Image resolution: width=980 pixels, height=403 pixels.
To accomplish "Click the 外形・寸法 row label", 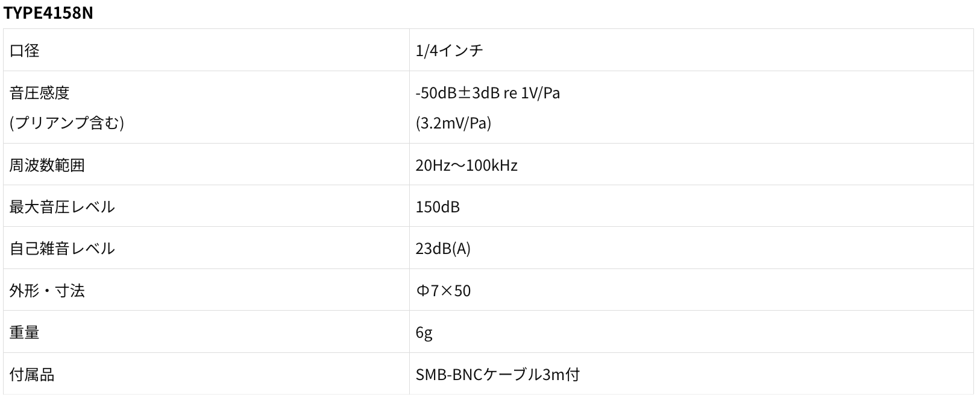I will pyautogui.click(x=47, y=291).
